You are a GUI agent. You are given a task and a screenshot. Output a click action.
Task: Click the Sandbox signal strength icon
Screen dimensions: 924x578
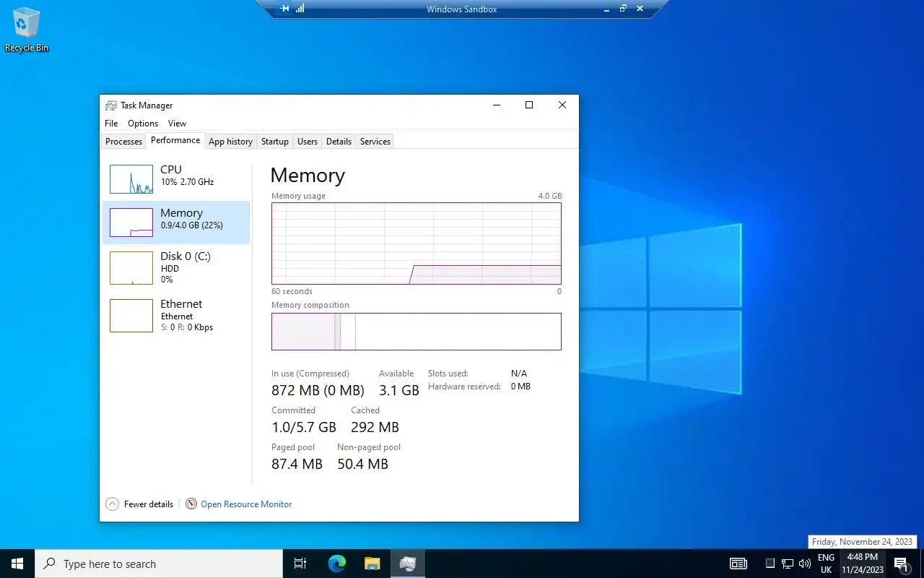click(x=300, y=9)
